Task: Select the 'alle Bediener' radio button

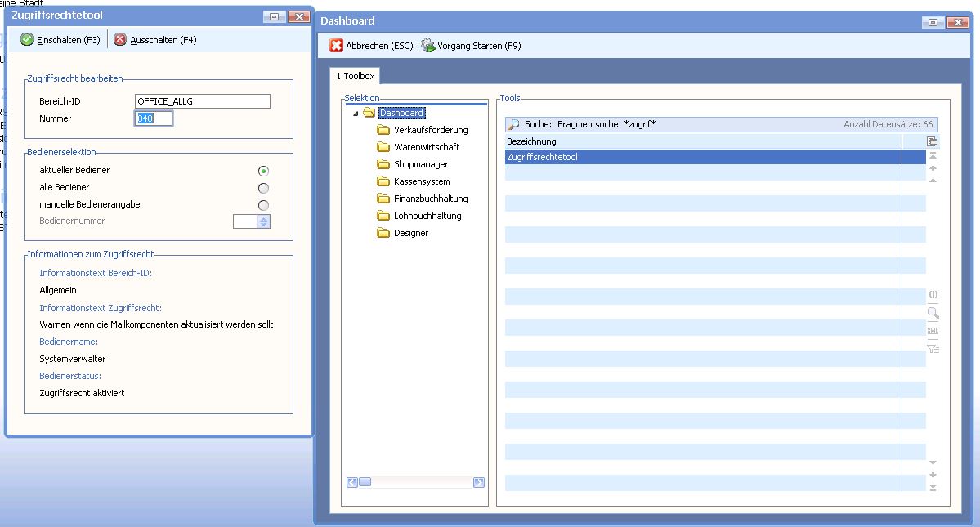Action: pyautogui.click(x=263, y=188)
